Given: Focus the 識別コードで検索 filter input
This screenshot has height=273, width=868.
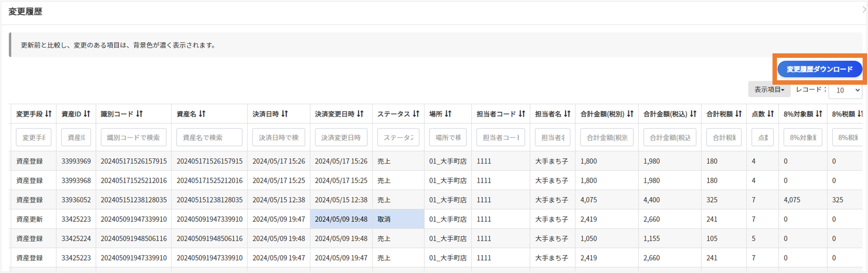Looking at the screenshot, I should tap(133, 137).
